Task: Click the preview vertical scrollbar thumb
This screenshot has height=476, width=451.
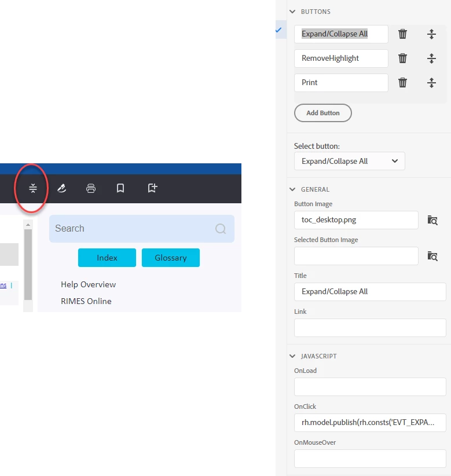Action: (x=28, y=265)
